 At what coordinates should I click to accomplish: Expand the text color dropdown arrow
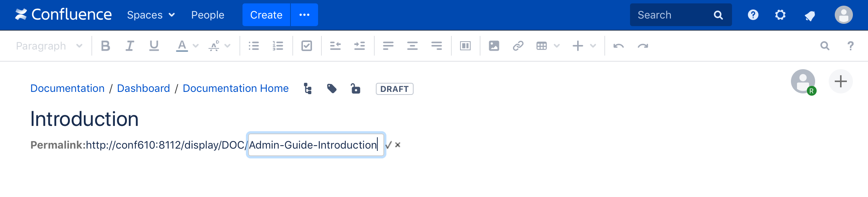tap(196, 46)
